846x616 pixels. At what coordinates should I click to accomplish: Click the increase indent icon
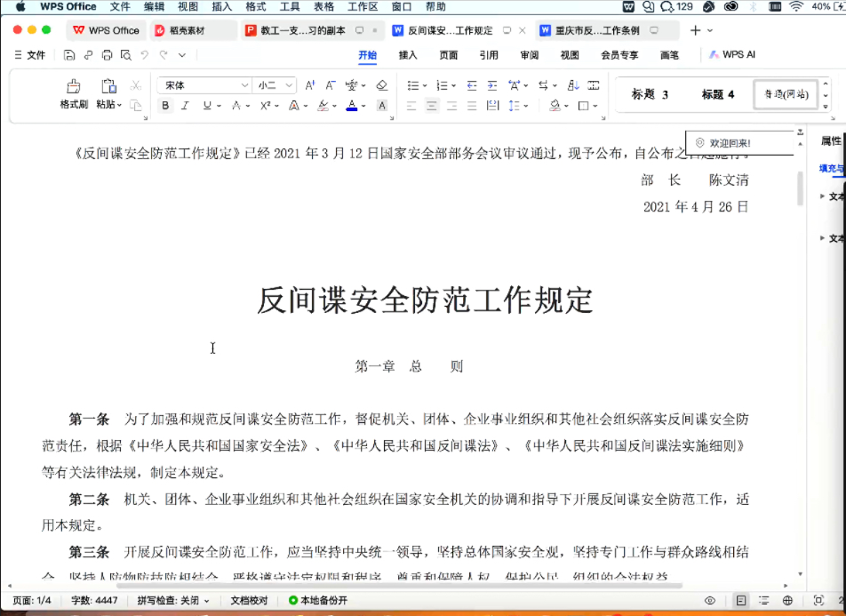[493, 85]
